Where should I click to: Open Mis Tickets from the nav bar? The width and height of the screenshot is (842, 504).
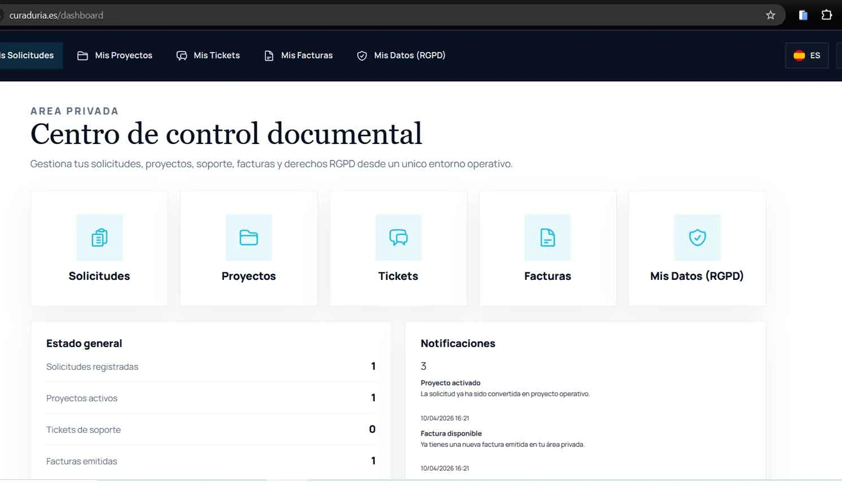pos(208,55)
